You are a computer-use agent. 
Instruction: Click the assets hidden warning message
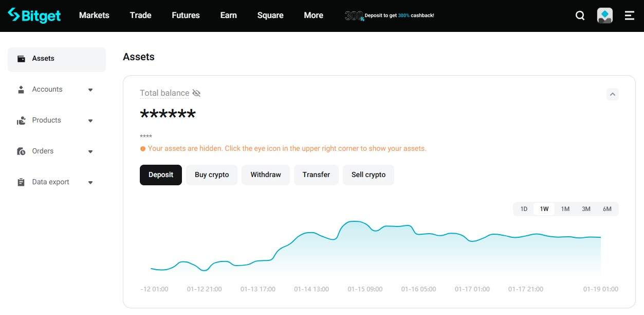coord(283,149)
